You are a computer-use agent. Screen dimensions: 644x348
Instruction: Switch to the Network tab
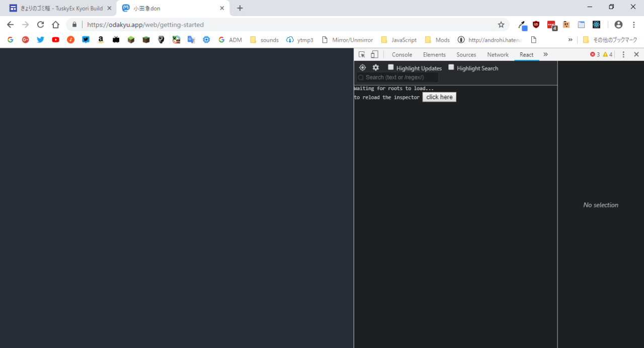click(498, 54)
